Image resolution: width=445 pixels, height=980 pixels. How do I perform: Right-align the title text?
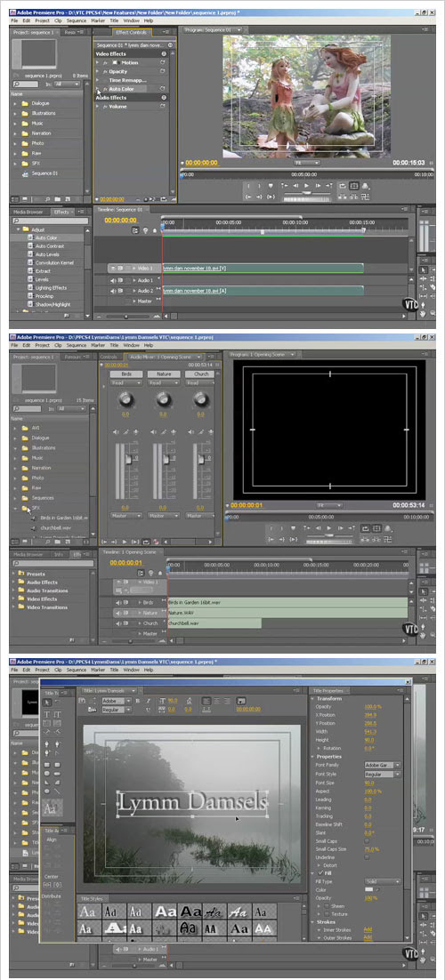click(x=227, y=702)
